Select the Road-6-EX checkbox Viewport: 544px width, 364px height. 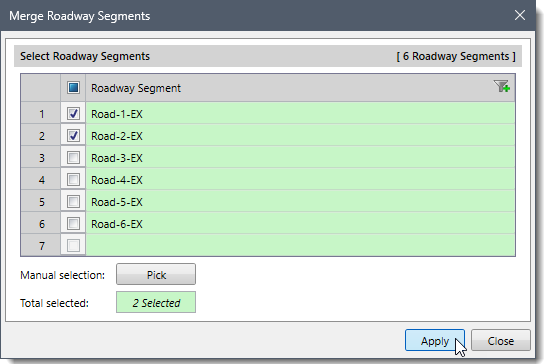[x=73, y=223]
